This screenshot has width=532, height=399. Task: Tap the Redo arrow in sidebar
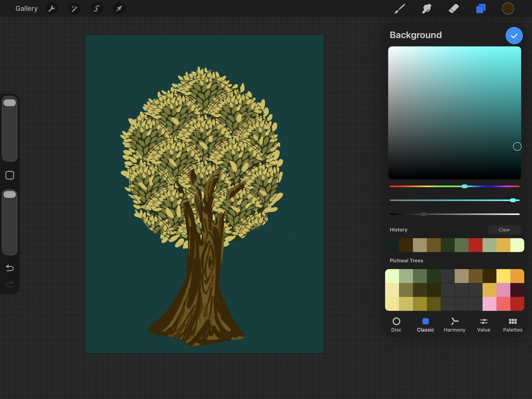point(10,284)
